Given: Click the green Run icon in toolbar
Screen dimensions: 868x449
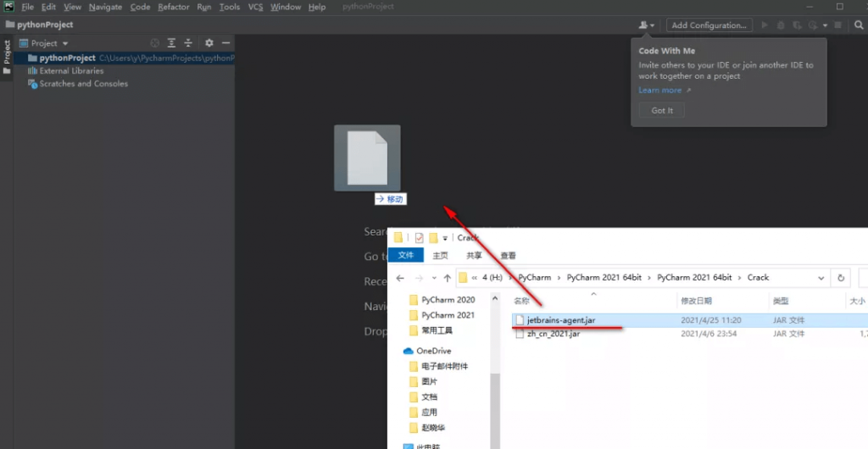Looking at the screenshot, I should coord(765,25).
